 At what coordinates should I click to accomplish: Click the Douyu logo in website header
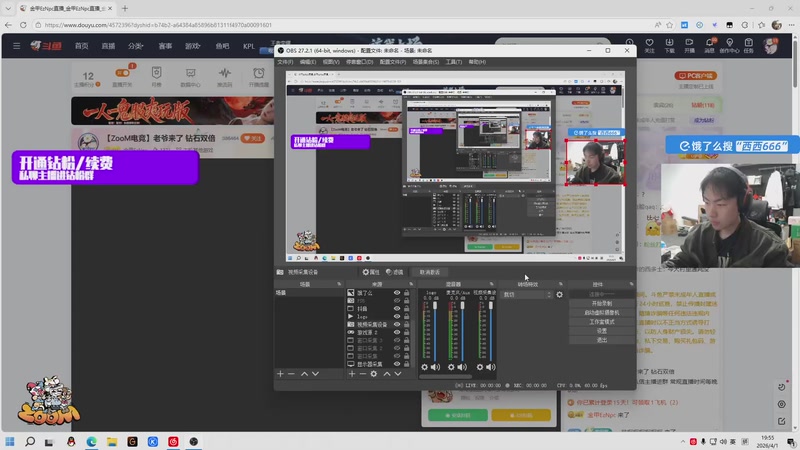click(46, 46)
